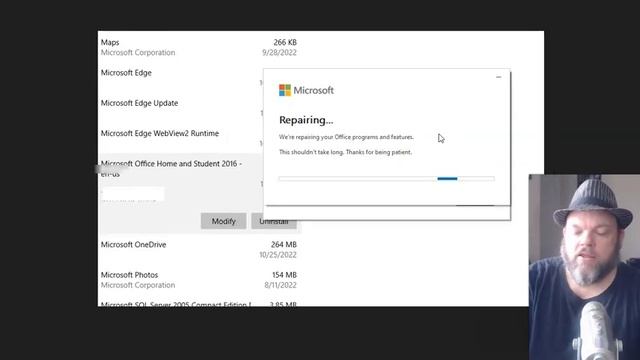Viewport: 640px width, 360px height.
Task: Click 'We're repairing your Office programs' text
Action: [346, 137]
